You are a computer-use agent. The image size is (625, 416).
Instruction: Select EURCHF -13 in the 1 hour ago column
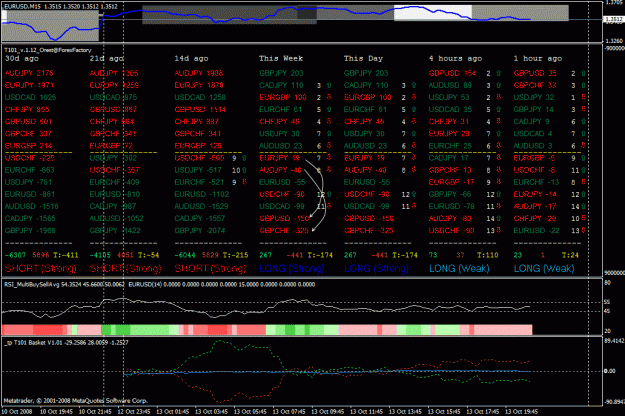coord(536,182)
